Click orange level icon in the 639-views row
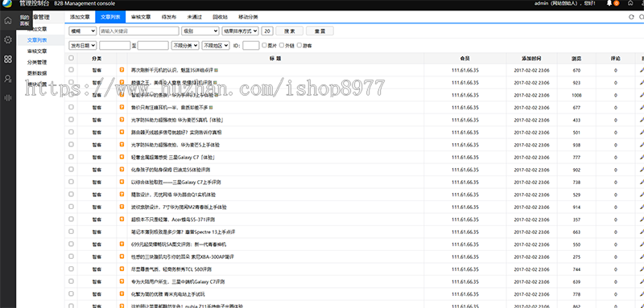 pyautogui.click(x=122, y=281)
